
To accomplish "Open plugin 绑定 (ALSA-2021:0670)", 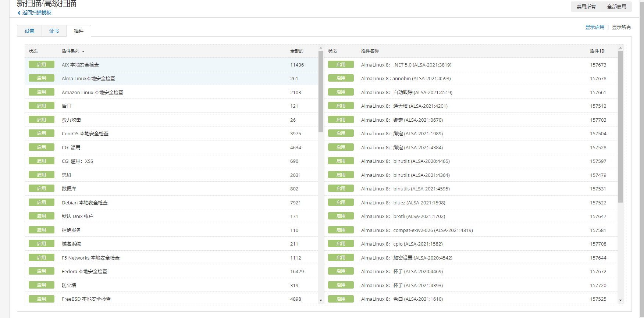I will [x=402, y=120].
